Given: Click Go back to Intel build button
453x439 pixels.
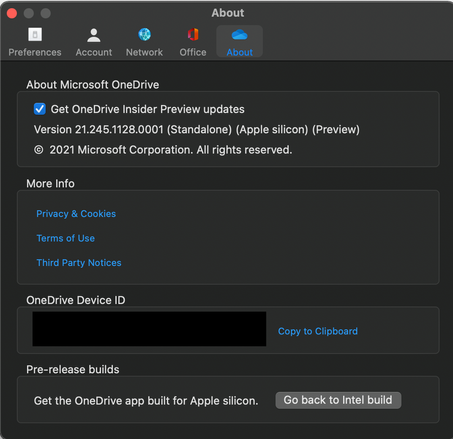Looking at the screenshot, I should click(x=338, y=400).
